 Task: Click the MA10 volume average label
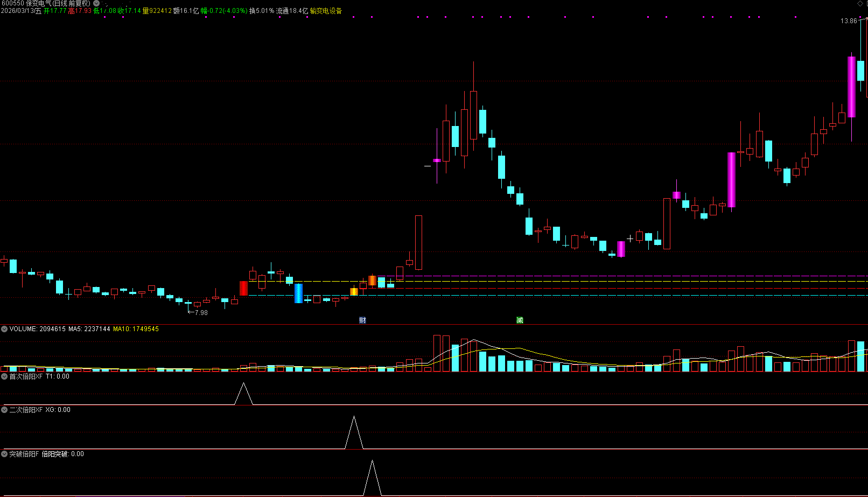pos(136,329)
